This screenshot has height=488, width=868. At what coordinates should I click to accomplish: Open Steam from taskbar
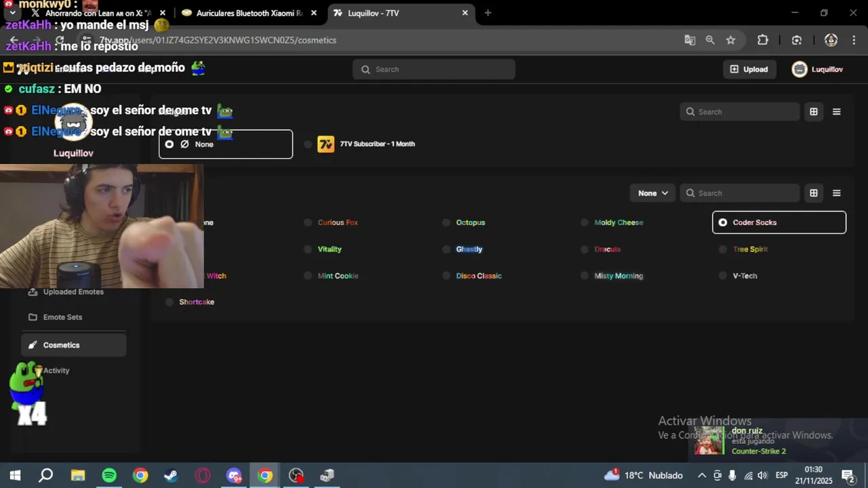pyautogui.click(x=171, y=476)
